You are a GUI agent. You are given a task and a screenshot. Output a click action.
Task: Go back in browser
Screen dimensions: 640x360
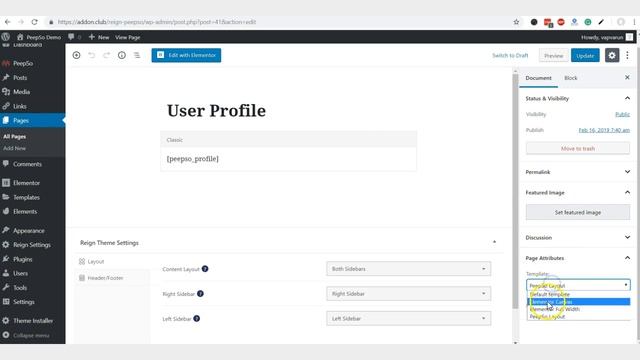pyautogui.click(x=7, y=22)
